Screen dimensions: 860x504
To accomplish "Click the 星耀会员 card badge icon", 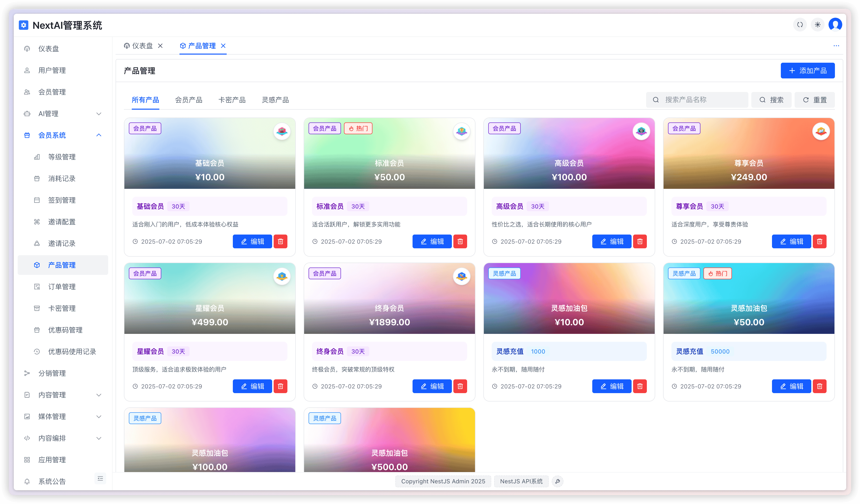I will tap(282, 276).
